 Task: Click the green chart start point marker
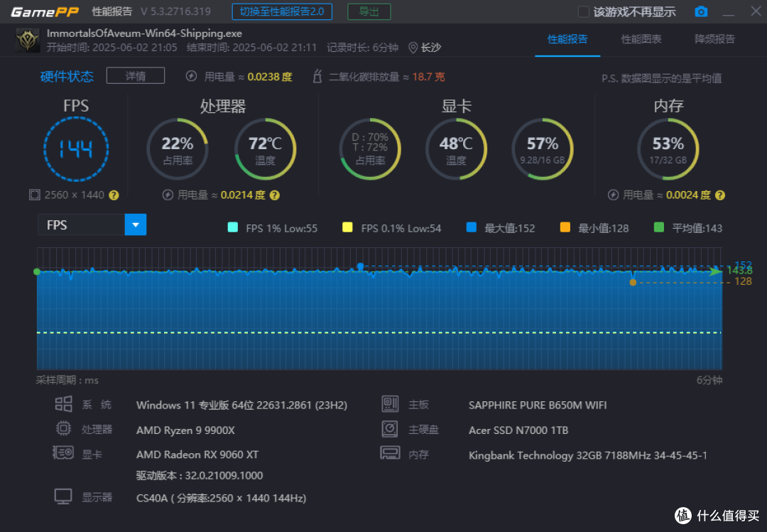pyautogui.click(x=37, y=271)
